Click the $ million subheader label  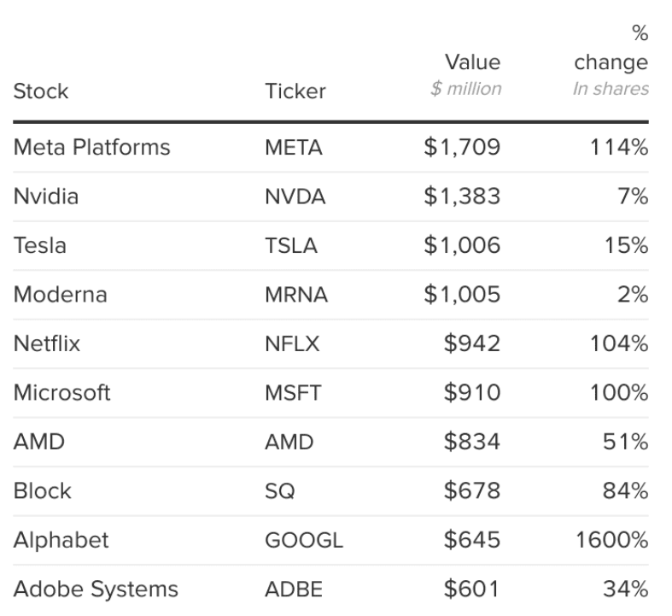(466, 90)
